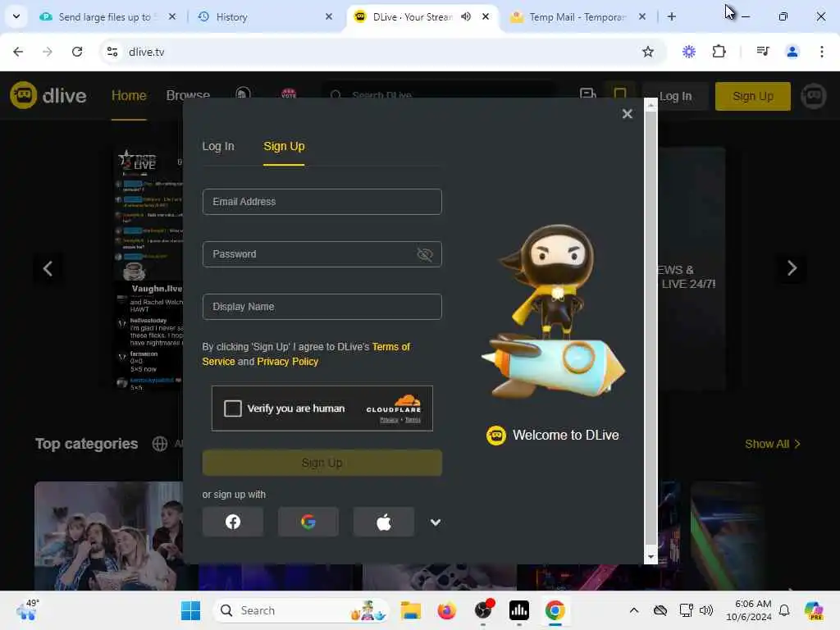
Task: Switch to the Log In tab
Action: pos(218,146)
